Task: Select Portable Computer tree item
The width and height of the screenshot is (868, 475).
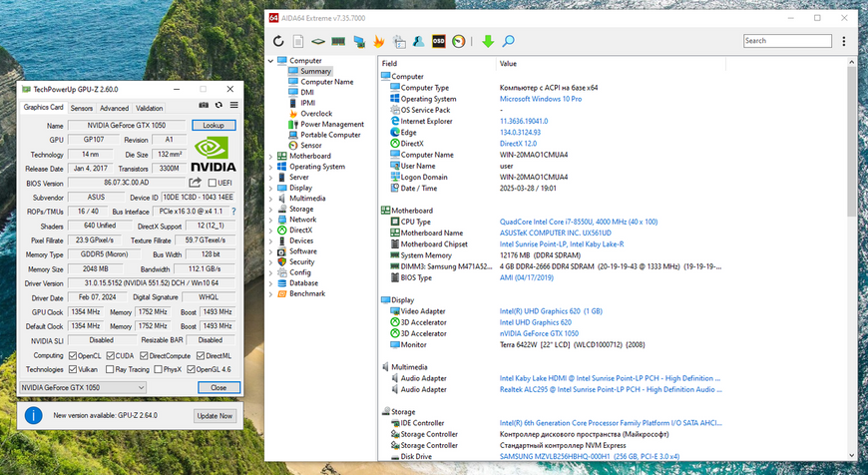Action: (330, 135)
